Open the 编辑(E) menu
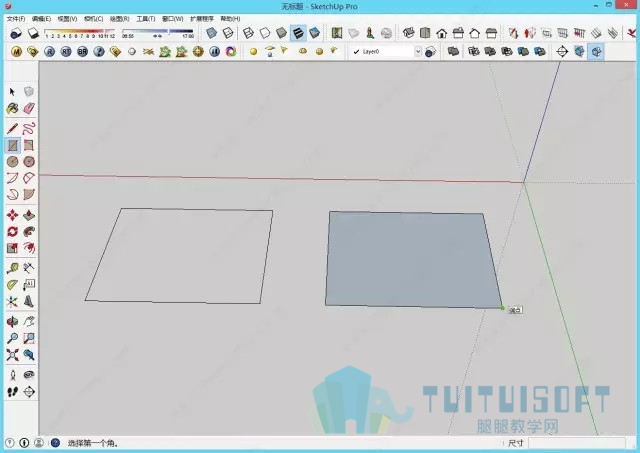This screenshot has height=453, width=640. [41, 19]
